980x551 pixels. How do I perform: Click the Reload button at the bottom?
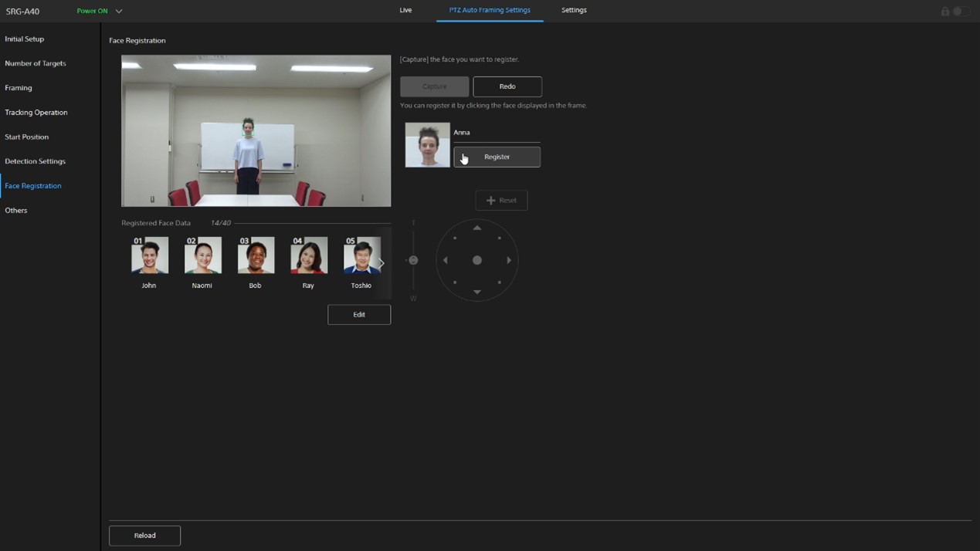coord(144,536)
